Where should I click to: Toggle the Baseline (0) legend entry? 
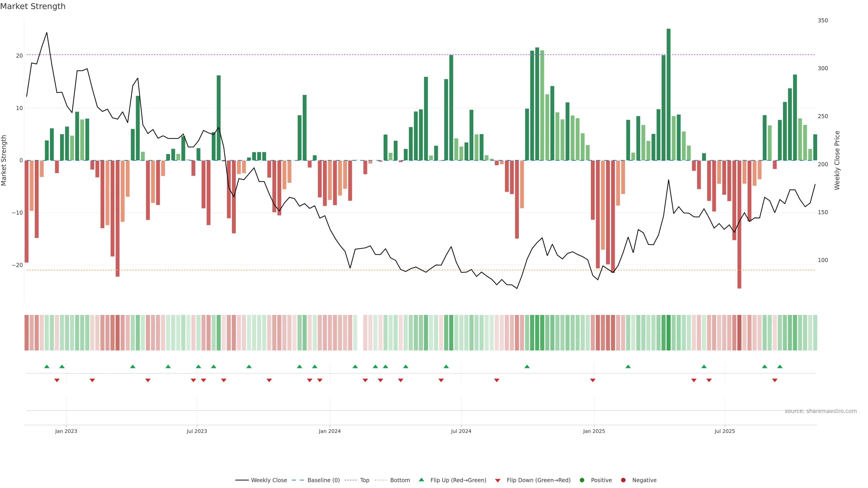(323, 480)
